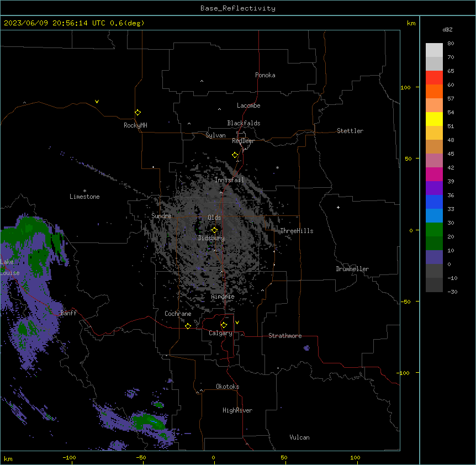Click the timestamp 2023/06/09 20:56:14 UTC
This screenshot has width=476, height=465.
pyautogui.click(x=55, y=23)
